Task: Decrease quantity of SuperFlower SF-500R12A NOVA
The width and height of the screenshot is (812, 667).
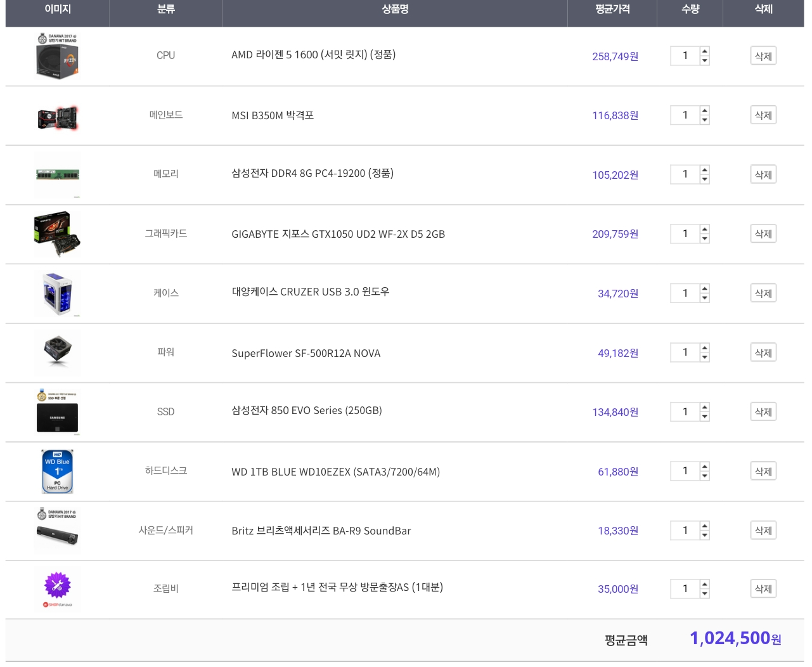Action: pos(704,357)
